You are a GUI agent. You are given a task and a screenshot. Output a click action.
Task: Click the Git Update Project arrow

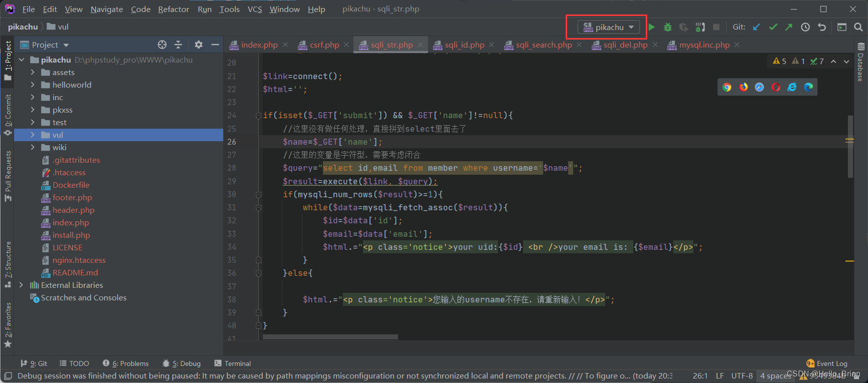(756, 27)
